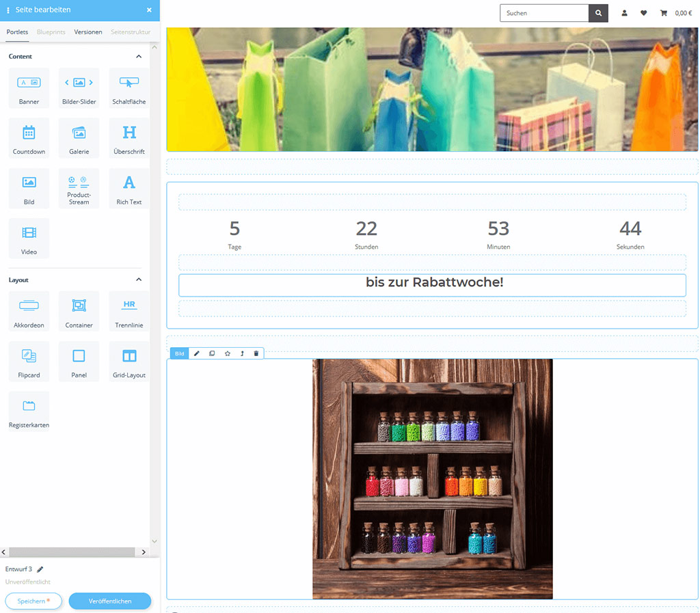The height and width of the screenshot is (613, 700).
Task: Click the Entwurf 3 draft name
Action: click(18, 569)
